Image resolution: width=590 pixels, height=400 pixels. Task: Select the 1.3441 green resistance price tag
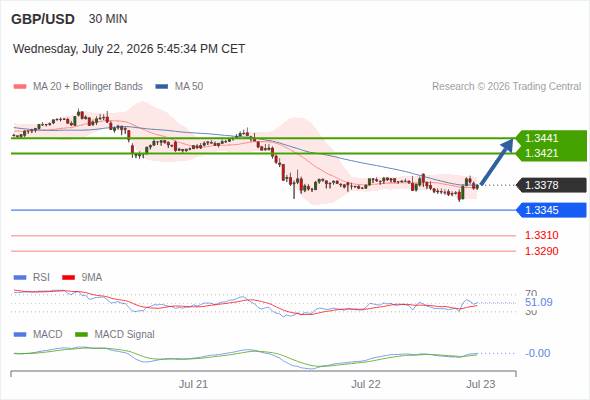pyautogui.click(x=551, y=138)
